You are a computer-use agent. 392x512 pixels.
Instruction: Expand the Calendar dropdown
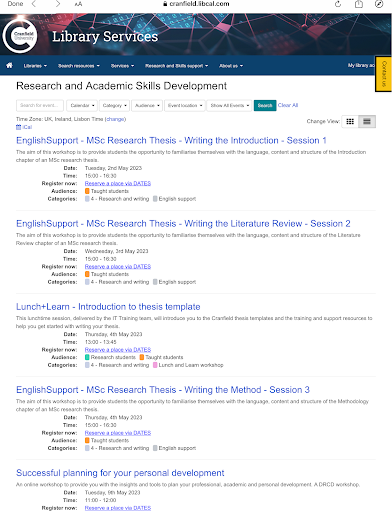point(82,105)
